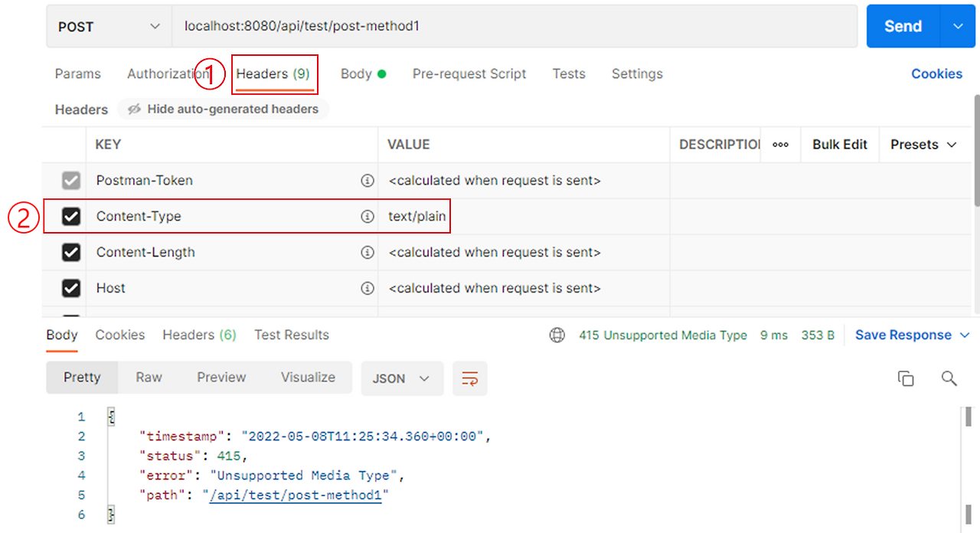Click the copy response icon
This screenshot has width=980, height=533.
click(906, 378)
